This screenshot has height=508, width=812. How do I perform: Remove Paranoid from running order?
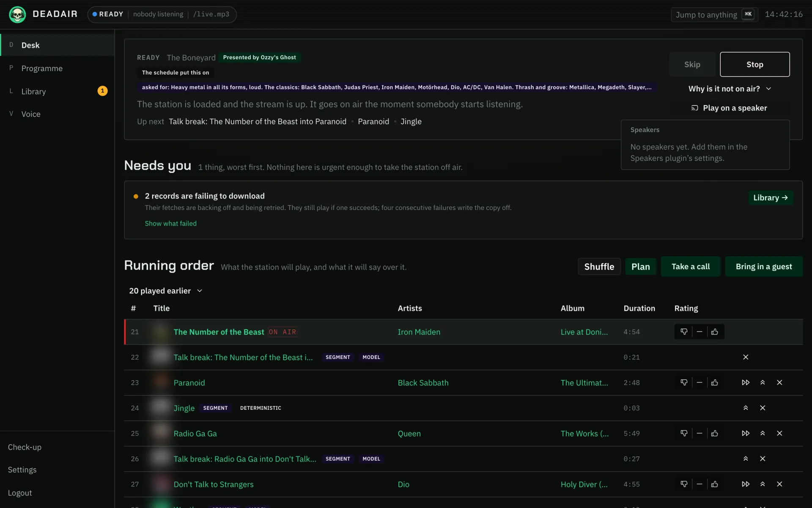[x=779, y=383]
